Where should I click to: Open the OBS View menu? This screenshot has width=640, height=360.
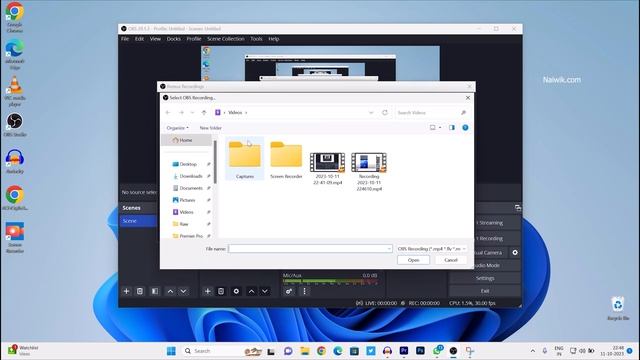(x=155, y=39)
